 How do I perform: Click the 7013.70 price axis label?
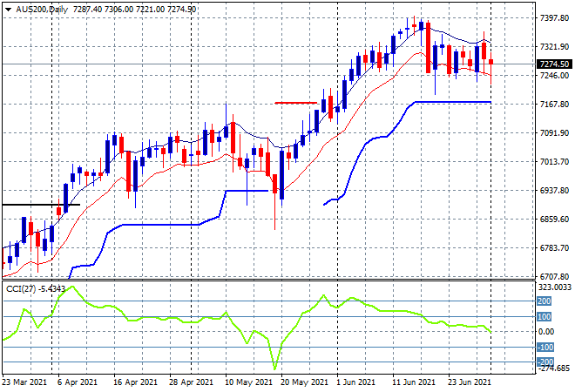click(x=554, y=162)
